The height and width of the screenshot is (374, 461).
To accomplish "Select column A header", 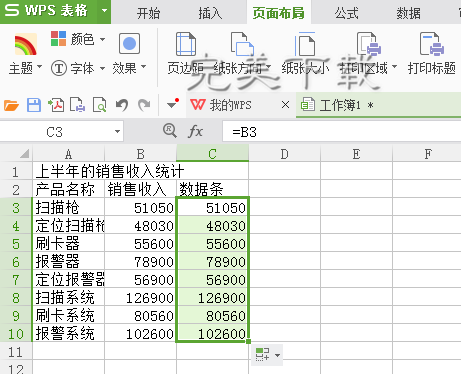I will [x=68, y=154].
